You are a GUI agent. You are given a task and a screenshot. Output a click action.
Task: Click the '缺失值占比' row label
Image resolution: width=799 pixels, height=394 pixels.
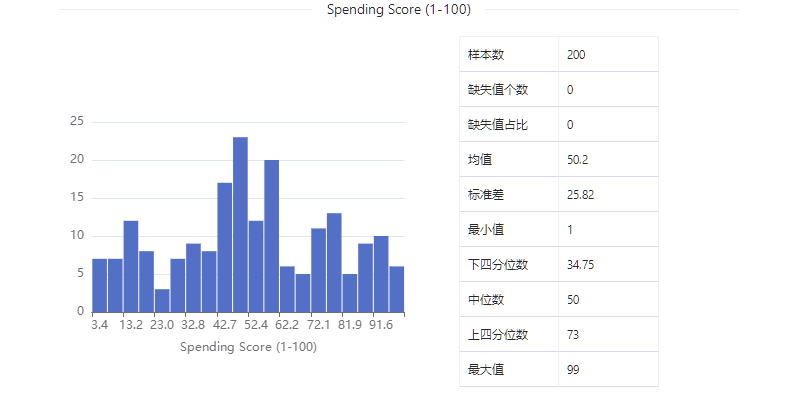pos(498,125)
